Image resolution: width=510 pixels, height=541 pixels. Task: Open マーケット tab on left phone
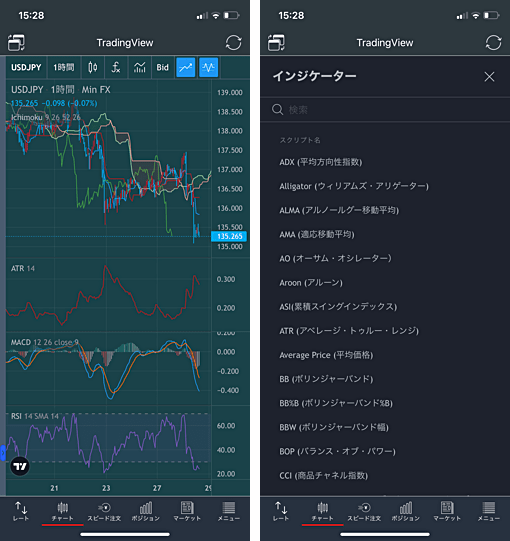[x=187, y=512]
